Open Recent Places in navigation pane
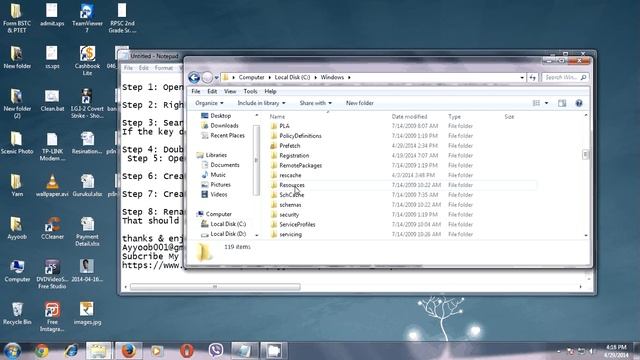The height and width of the screenshot is (360, 640). point(227,136)
